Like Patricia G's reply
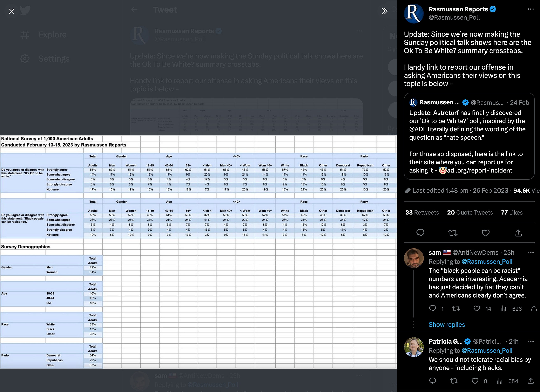The width and height of the screenshot is (540, 392). click(x=475, y=381)
